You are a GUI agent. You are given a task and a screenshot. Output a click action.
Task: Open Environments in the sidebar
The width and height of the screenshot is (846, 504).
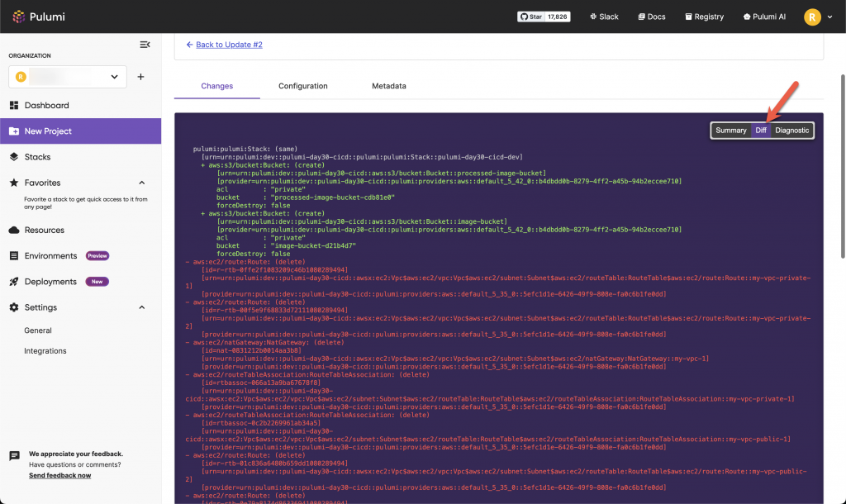(x=50, y=256)
